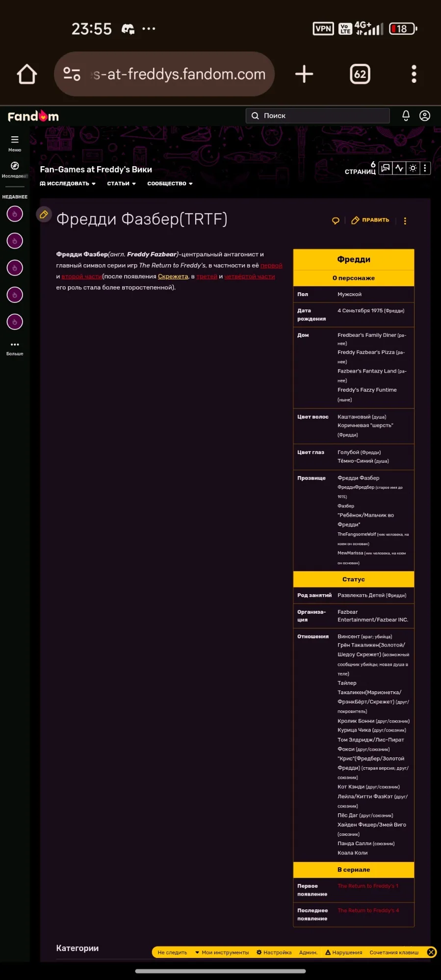This screenshot has height=980, width=441.
Task: Click the Поиск search field
Action: click(317, 116)
